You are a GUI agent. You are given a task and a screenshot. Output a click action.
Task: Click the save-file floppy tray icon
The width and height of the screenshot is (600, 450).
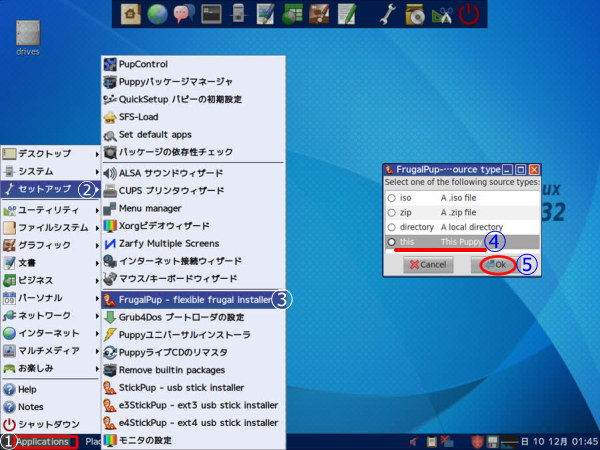click(x=492, y=442)
